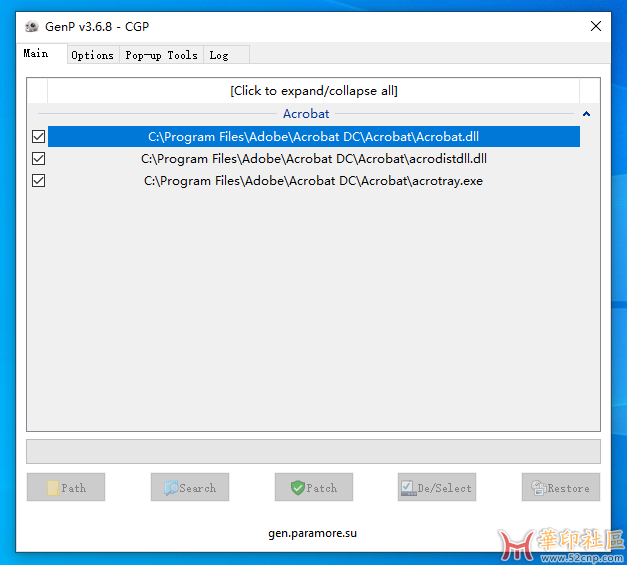627x565 pixels.
Task: Hit the green shield Patch icon
Action: pos(297,488)
